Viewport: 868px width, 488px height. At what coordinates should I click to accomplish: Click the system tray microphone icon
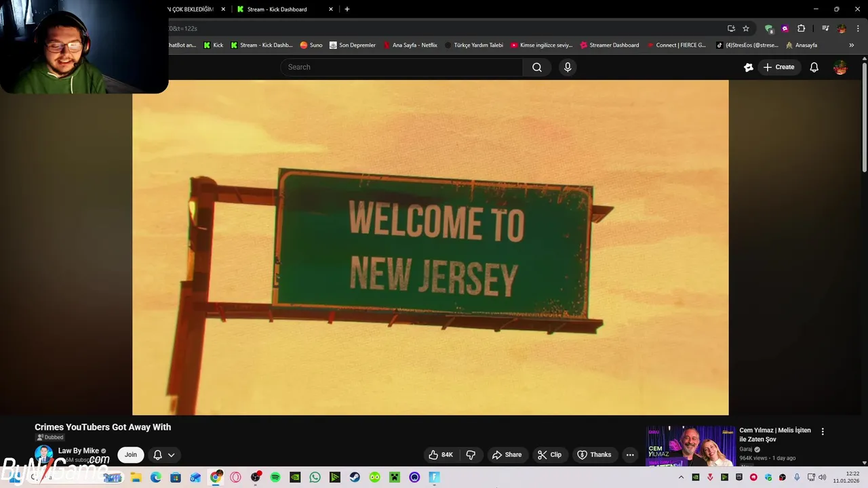(x=797, y=477)
